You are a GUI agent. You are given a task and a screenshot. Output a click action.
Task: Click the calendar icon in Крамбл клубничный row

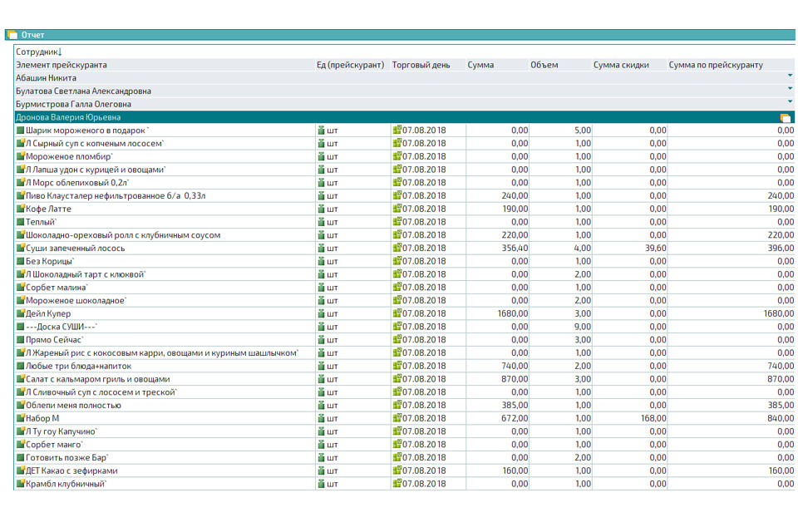397,484
